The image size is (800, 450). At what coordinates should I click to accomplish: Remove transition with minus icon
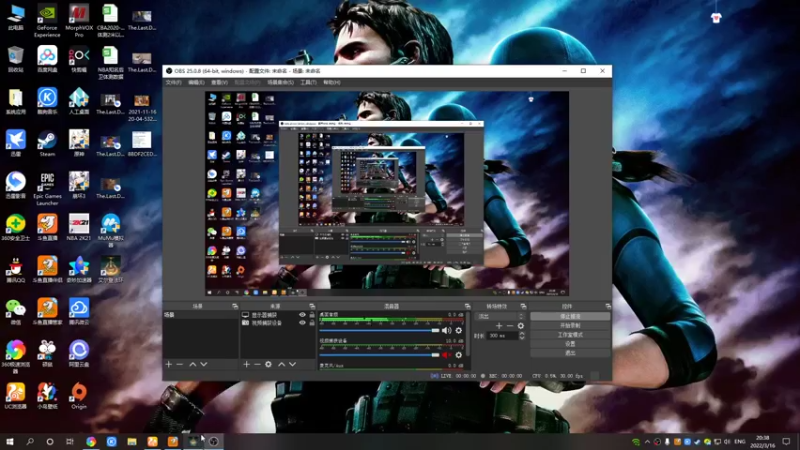[x=510, y=326]
